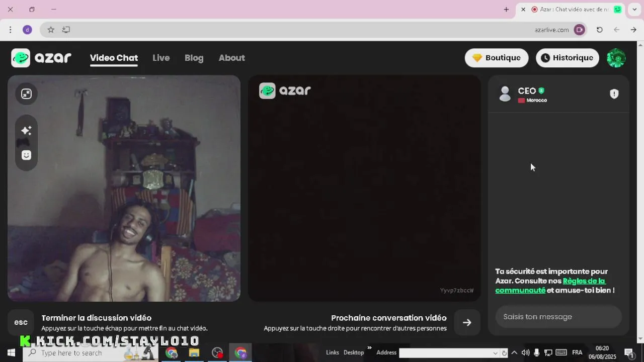Open the Desktop toolbar on the taskbar
Viewport: 644px width, 362px height.
[354, 352]
